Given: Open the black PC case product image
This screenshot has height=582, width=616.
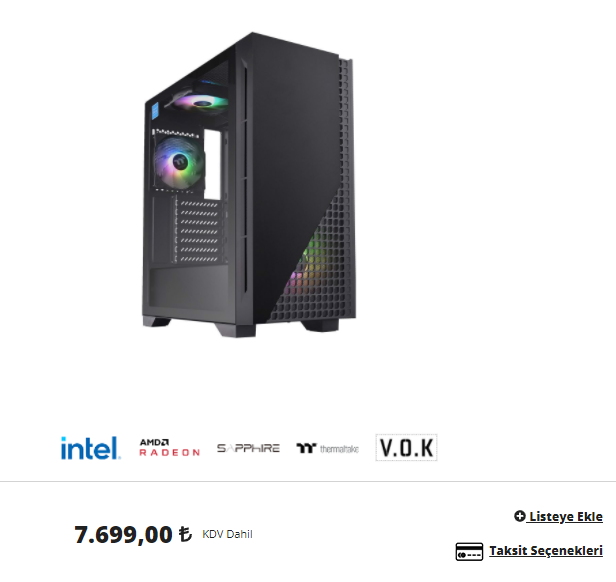Looking at the screenshot, I should 249,185.
